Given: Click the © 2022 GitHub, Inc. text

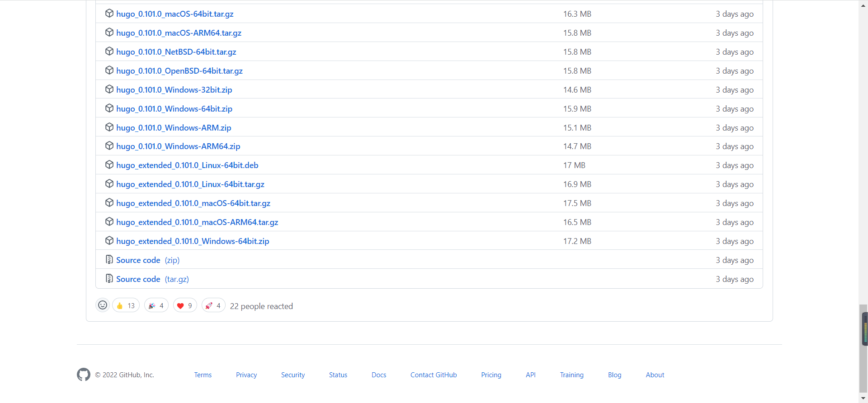Looking at the screenshot, I should coord(124,375).
